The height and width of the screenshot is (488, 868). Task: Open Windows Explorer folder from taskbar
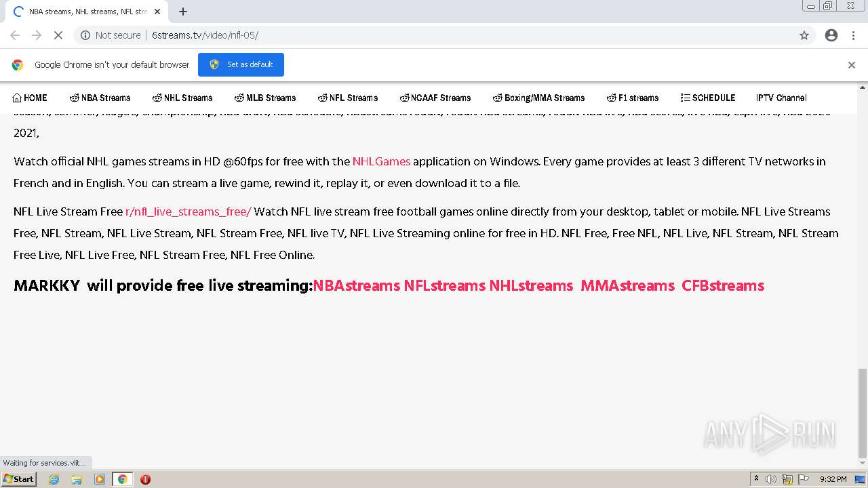[x=77, y=479]
